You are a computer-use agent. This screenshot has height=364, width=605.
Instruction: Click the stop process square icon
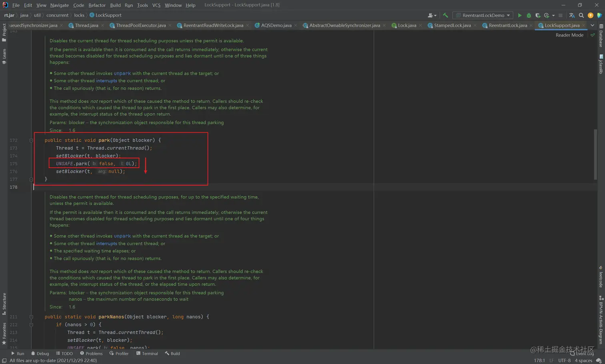point(561,15)
